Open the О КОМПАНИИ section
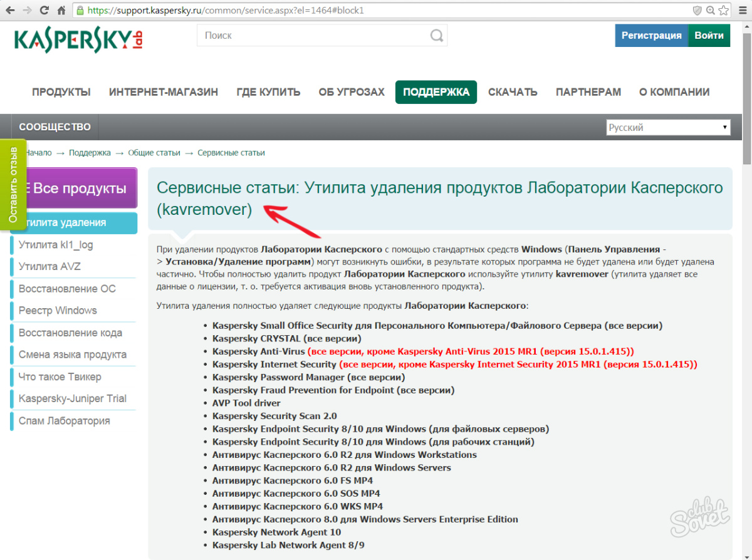 [674, 92]
